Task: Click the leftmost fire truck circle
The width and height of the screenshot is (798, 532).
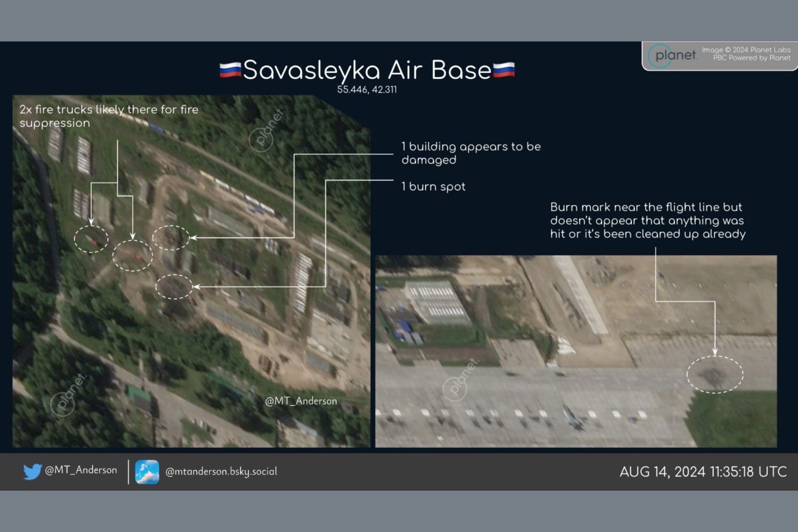Action: [x=91, y=239]
